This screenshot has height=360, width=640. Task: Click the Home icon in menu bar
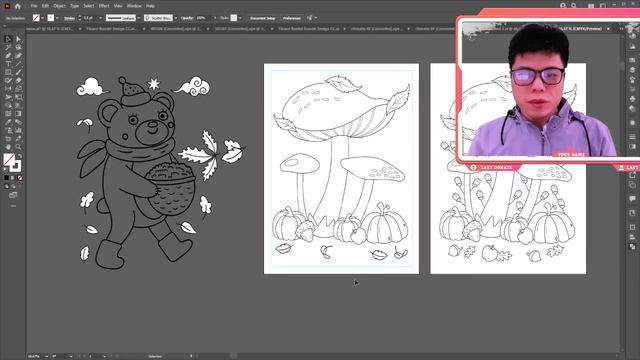point(18,6)
